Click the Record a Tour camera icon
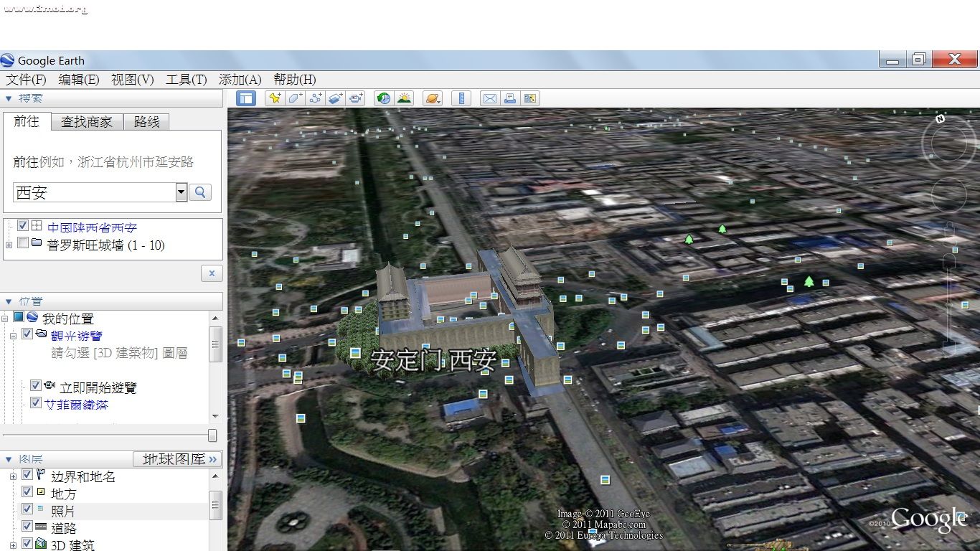This screenshot has width=980, height=551. [x=357, y=98]
